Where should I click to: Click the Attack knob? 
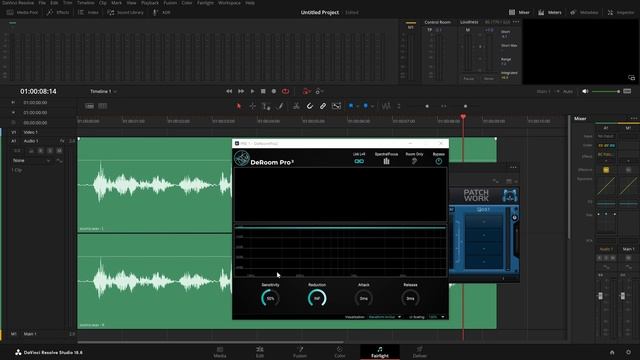point(364,298)
